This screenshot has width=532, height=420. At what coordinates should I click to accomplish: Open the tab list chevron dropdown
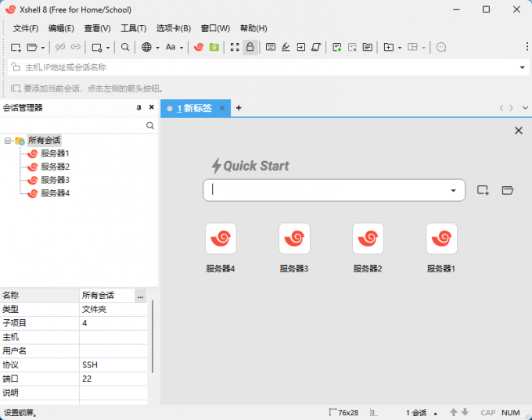(x=525, y=108)
